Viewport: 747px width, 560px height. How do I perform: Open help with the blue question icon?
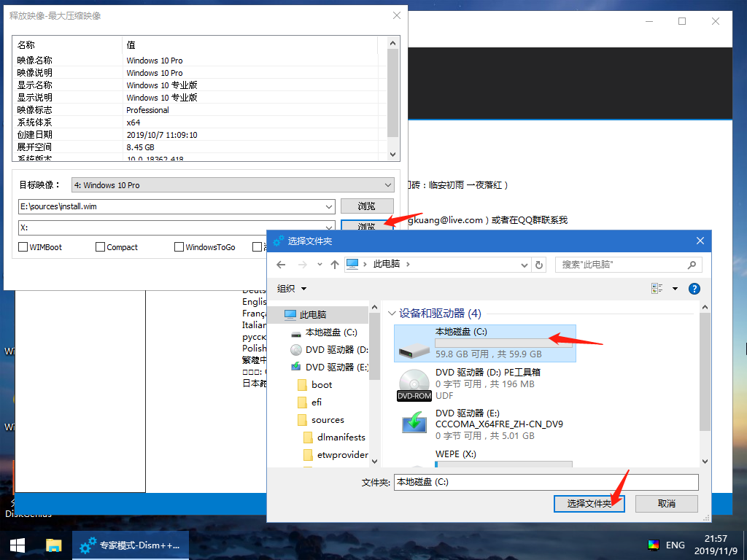pos(694,289)
